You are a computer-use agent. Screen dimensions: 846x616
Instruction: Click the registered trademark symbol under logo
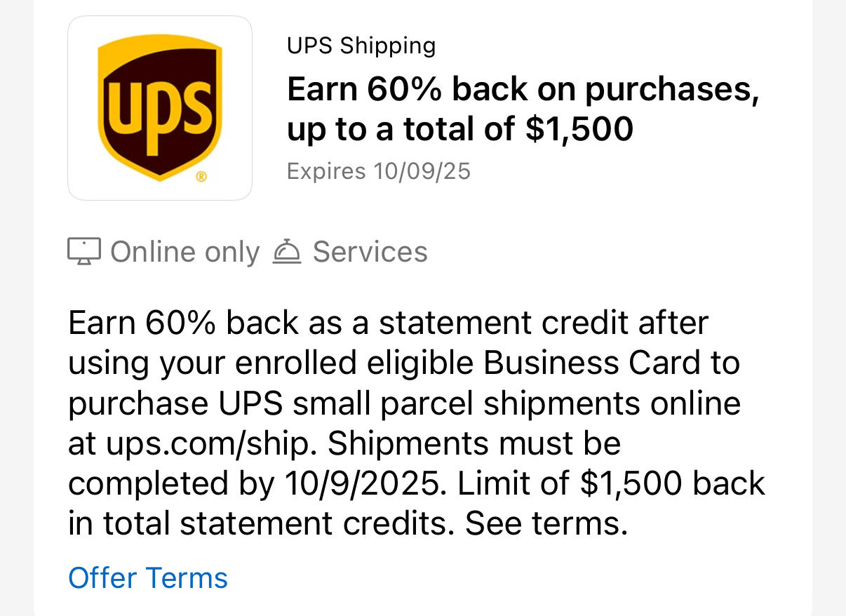tap(201, 178)
